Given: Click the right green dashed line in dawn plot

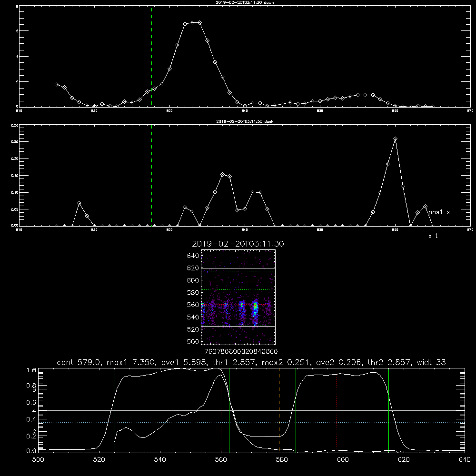Looking at the screenshot, I should pos(263,56).
